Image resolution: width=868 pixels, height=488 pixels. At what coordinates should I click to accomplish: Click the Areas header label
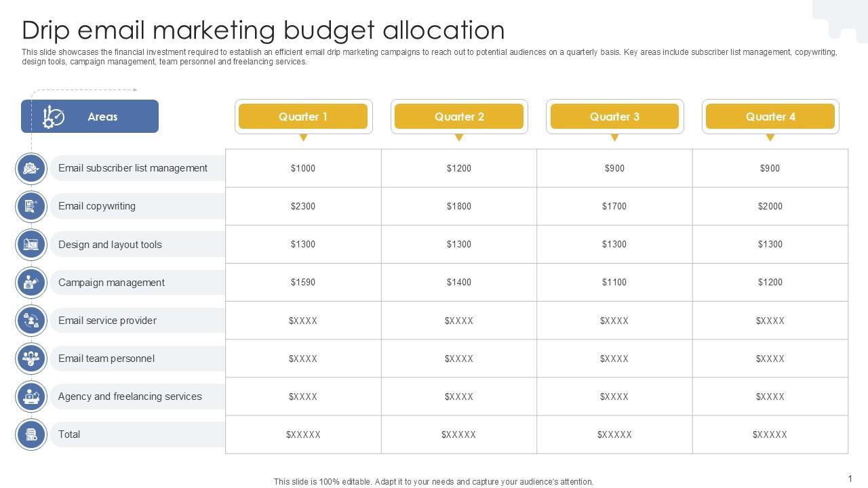coord(102,117)
